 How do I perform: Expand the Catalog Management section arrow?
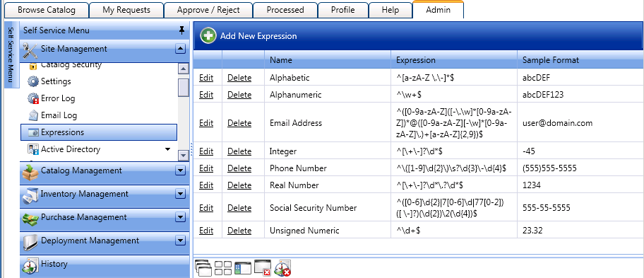[x=180, y=170]
